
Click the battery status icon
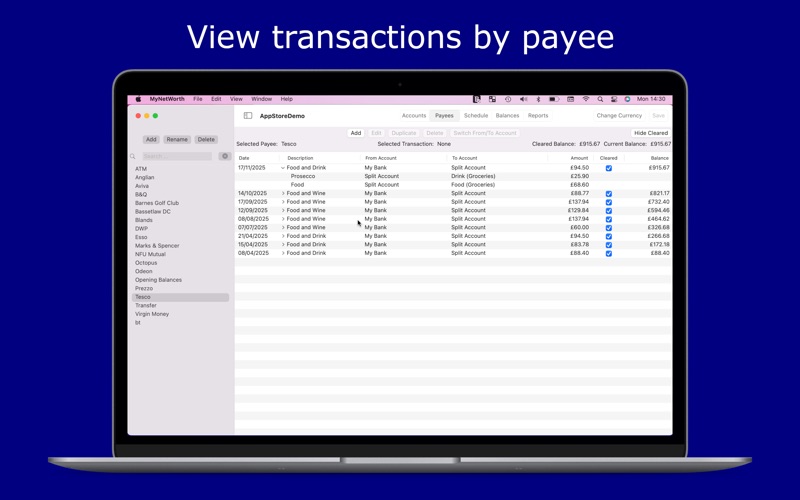pos(554,99)
